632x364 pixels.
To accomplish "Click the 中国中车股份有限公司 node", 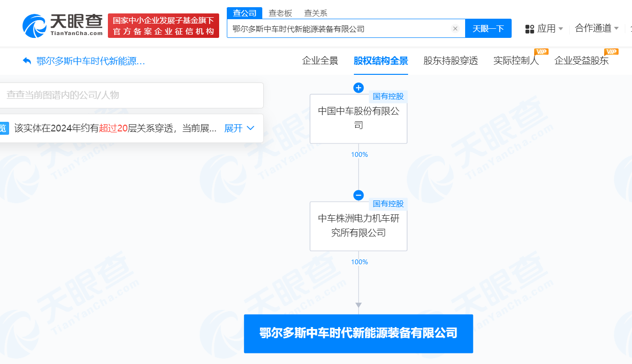I will pos(358,118).
